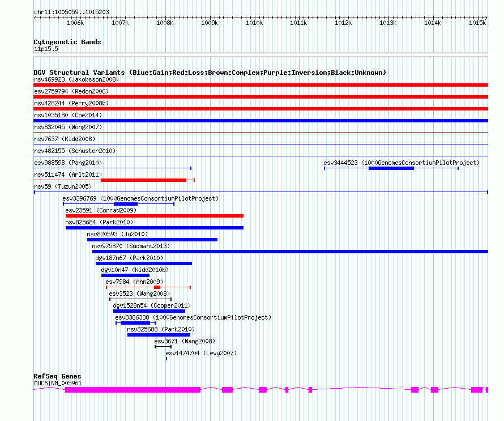
Task: Click the DGV Structural Variants track title
Action: 210,73
